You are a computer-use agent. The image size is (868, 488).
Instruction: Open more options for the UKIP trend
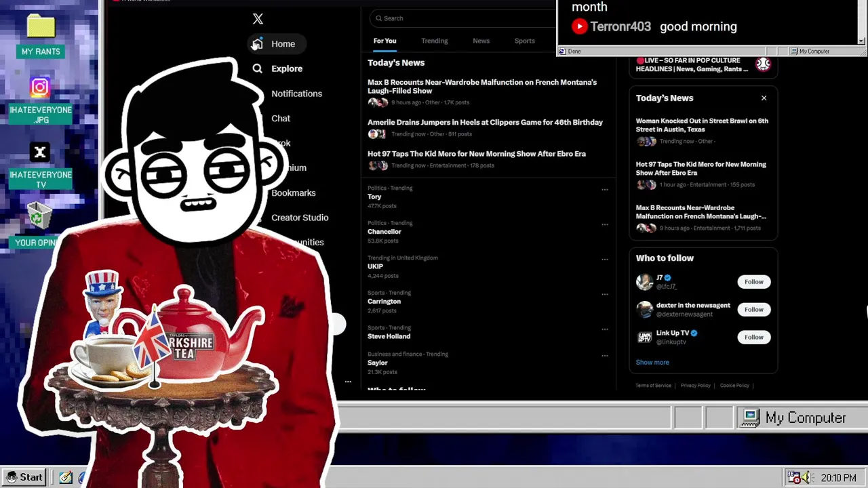point(605,259)
